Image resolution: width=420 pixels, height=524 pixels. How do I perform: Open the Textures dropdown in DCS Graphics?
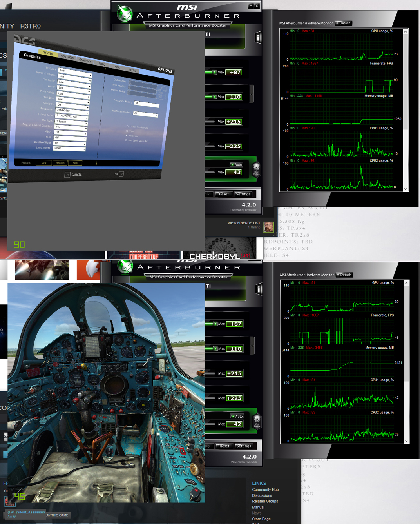pyautogui.click(x=75, y=72)
